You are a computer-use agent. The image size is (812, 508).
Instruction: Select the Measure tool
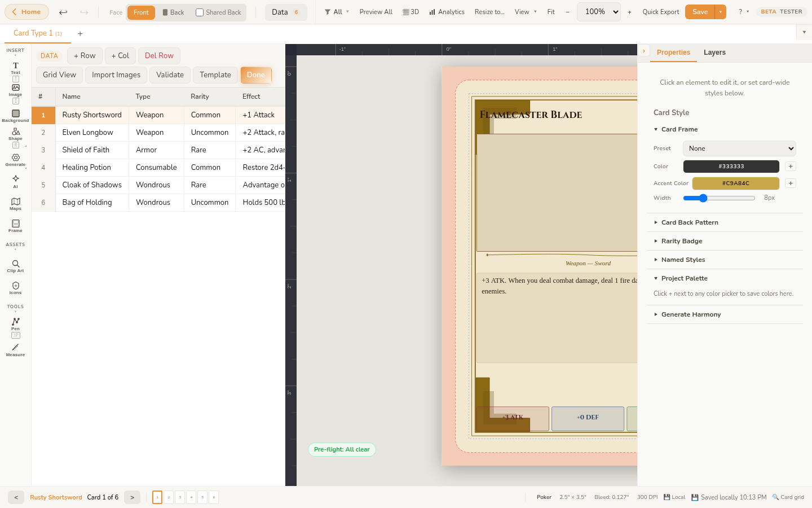point(15,351)
